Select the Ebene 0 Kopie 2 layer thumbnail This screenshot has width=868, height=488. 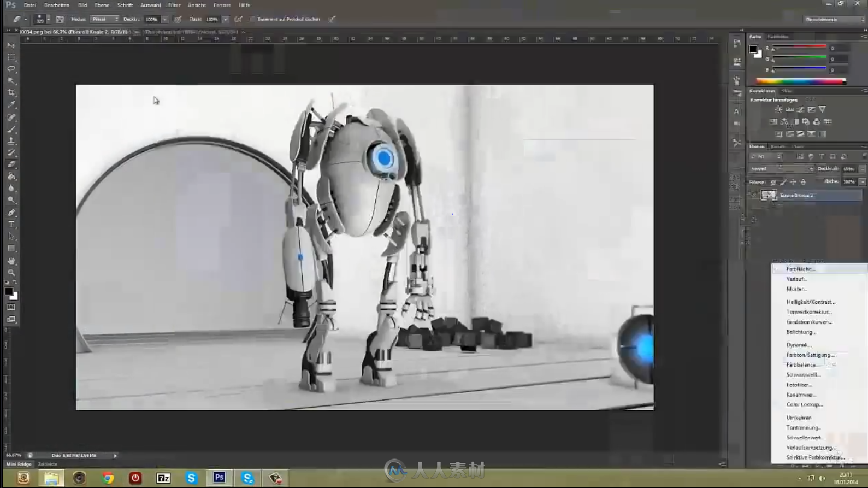[x=769, y=195]
